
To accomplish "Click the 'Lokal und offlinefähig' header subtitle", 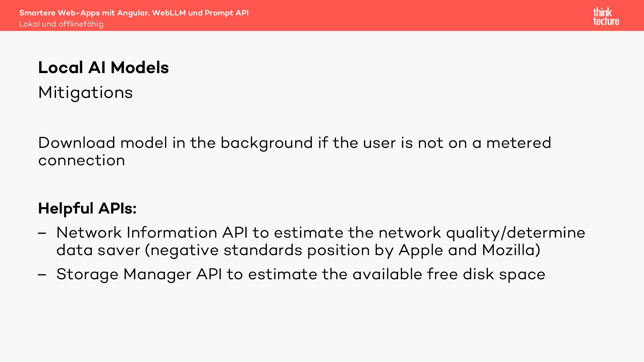I will tap(61, 24).
